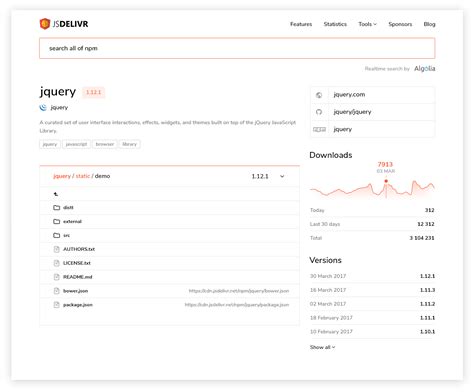The height and width of the screenshot is (392, 474).
Task: Open the package.json file
Action: [x=78, y=305]
